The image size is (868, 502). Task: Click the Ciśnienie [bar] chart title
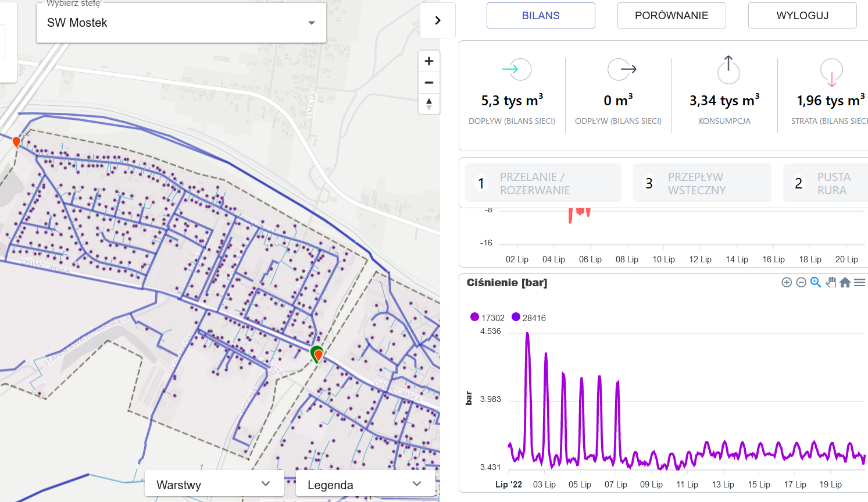point(507,283)
